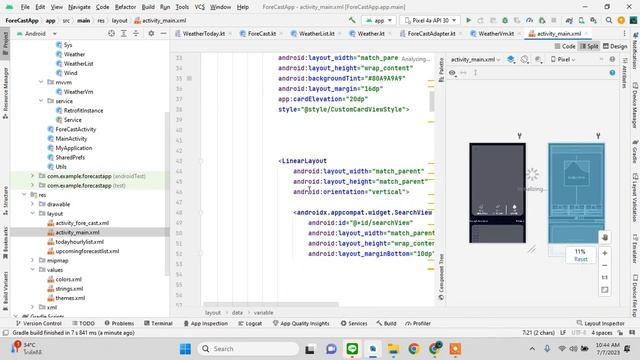
Task: Open the Windows Start menu
Action: pyautogui.click(x=185, y=349)
